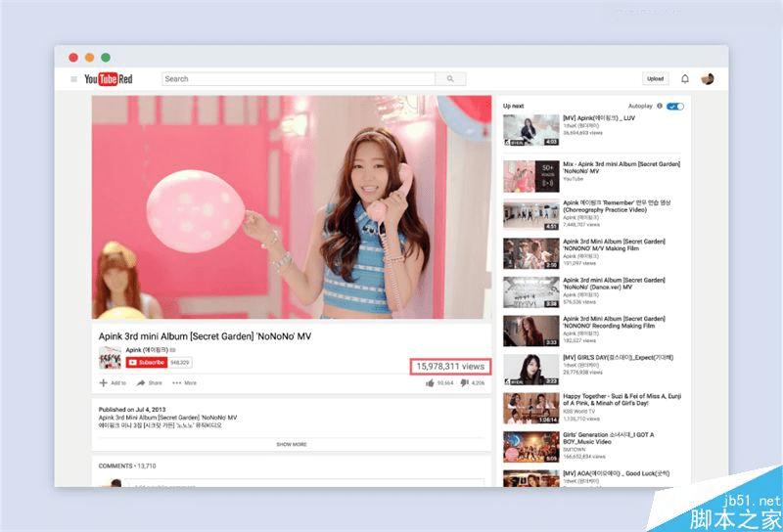
Task: Toggle the Autoplay switch
Action: pyautogui.click(x=675, y=106)
